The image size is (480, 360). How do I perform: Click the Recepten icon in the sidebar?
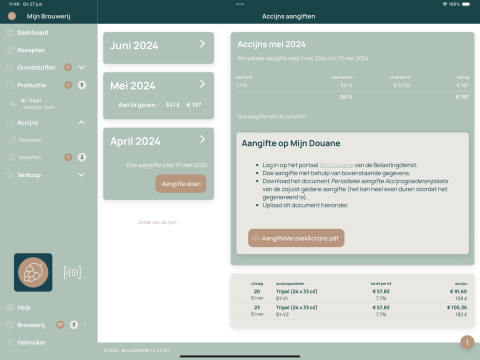click(10, 50)
